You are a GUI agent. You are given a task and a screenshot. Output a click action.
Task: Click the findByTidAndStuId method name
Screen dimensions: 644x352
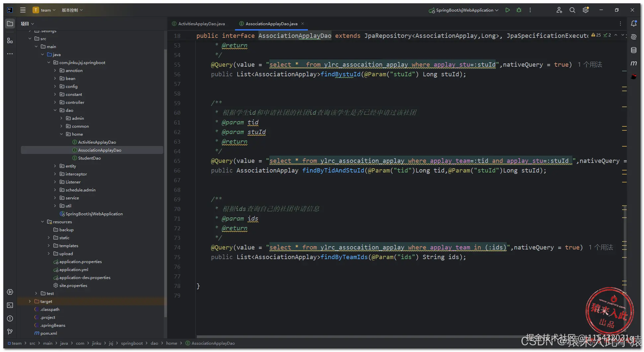tap(333, 171)
